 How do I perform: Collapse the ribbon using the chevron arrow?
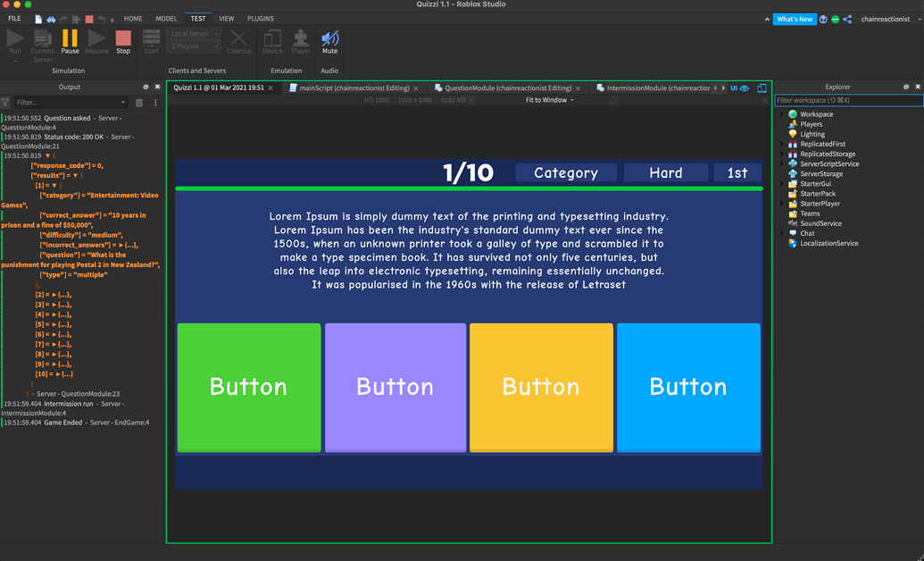click(x=766, y=18)
